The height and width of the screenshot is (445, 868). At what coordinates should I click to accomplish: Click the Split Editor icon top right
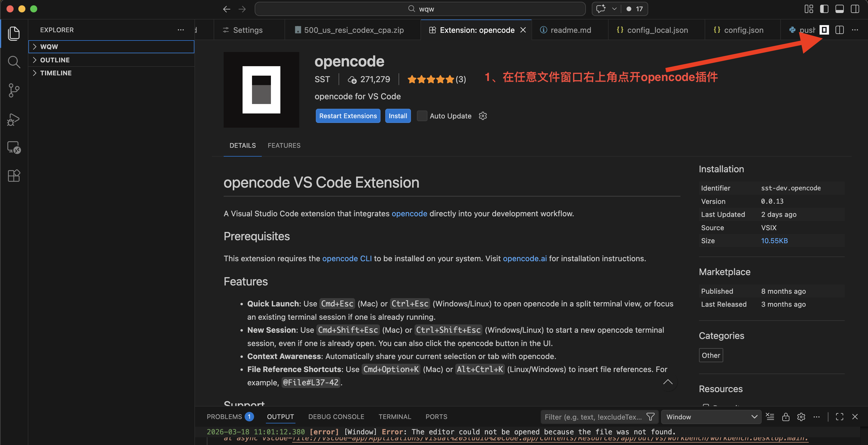839,30
